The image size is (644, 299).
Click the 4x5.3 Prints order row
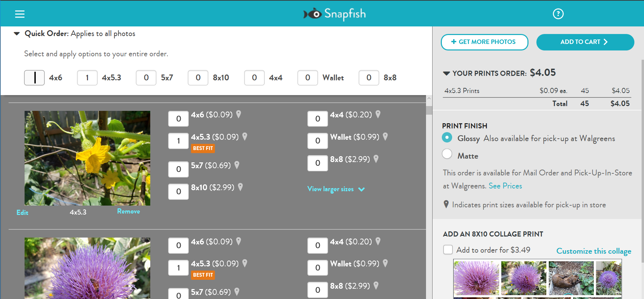[x=537, y=91]
